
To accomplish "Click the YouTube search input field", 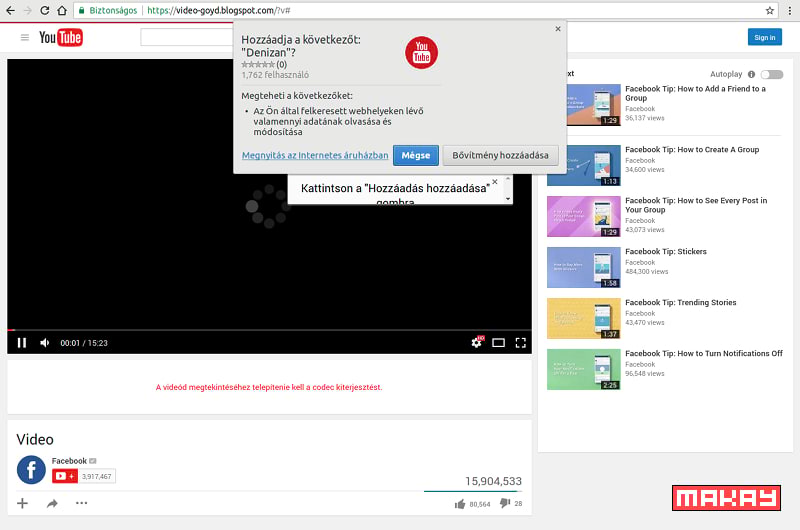I will (187, 37).
